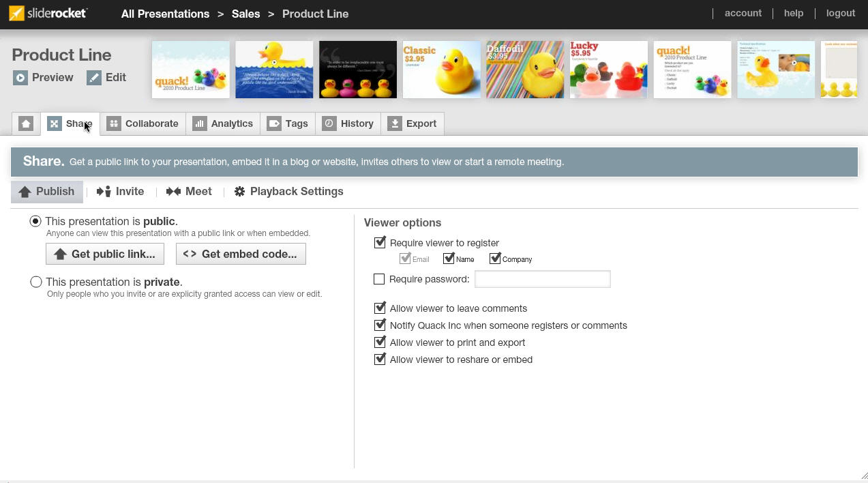This screenshot has width=868, height=483.
Task: Uncheck Allow viewer to leave comments
Action: pos(380,308)
